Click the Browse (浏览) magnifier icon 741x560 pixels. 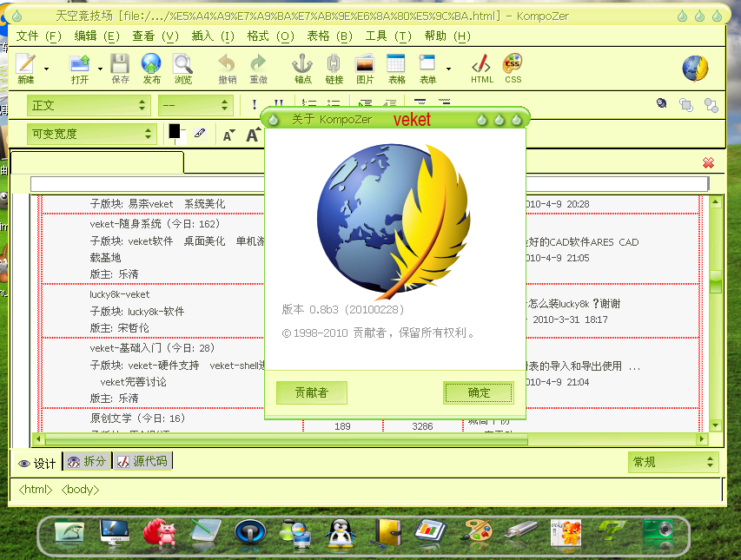183,63
